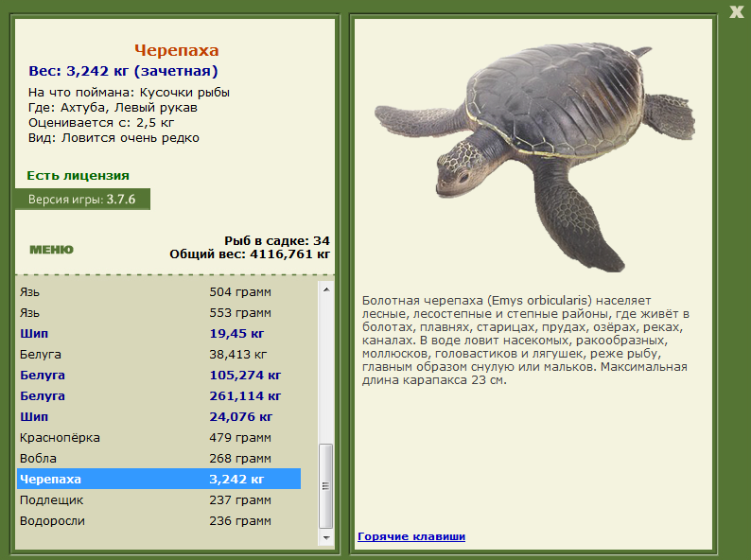Select the Краснопёрка 479 грамм row
Viewport: 751px width, 560px height.
[x=159, y=438]
